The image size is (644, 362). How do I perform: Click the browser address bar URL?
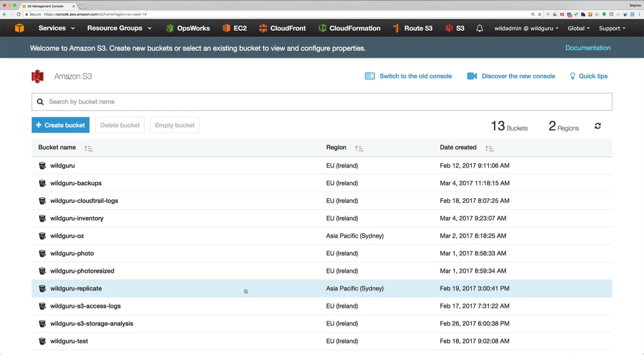coord(96,14)
